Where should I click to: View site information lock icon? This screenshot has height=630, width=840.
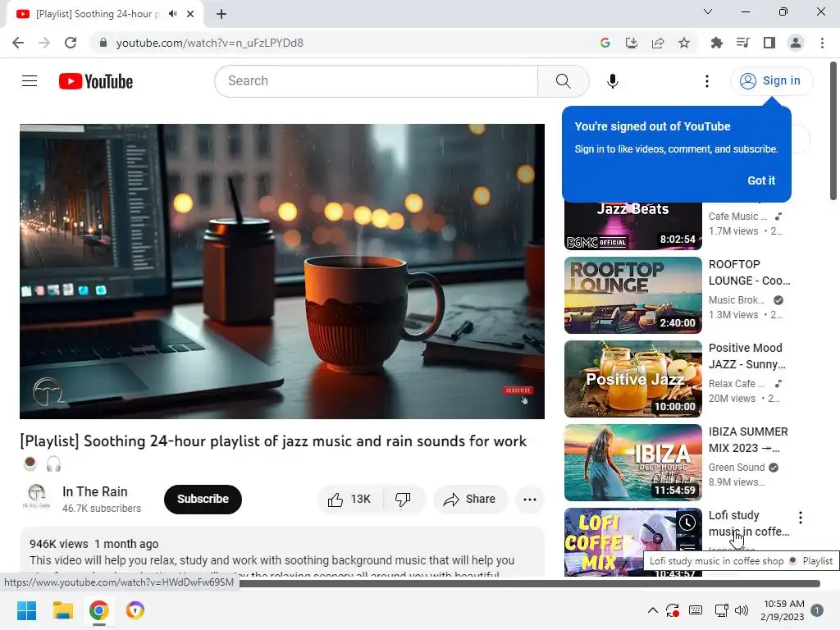click(x=103, y=43)
